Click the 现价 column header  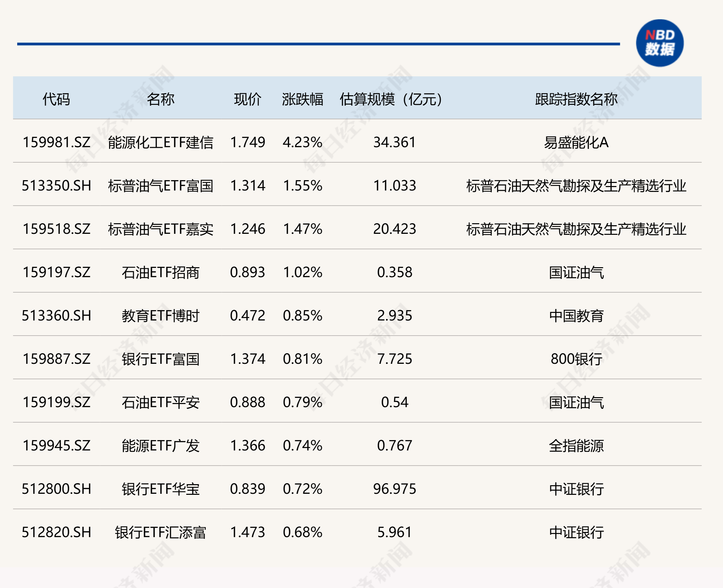tap(248, 99)
